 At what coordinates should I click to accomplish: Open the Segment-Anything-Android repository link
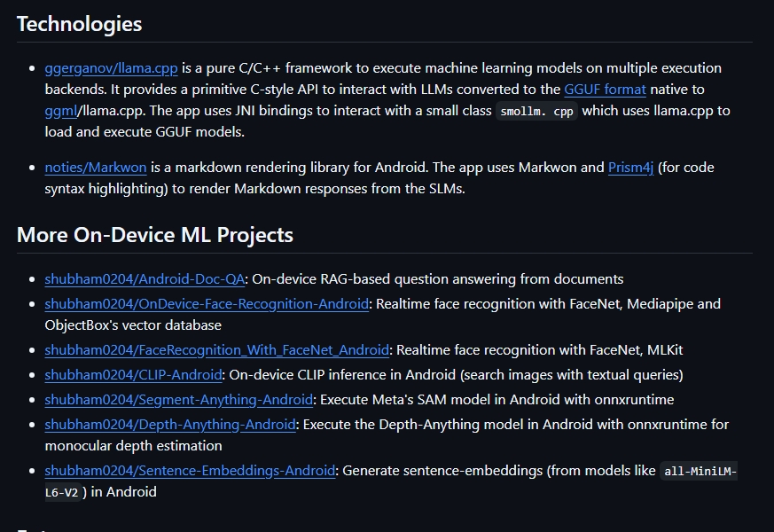179,400
